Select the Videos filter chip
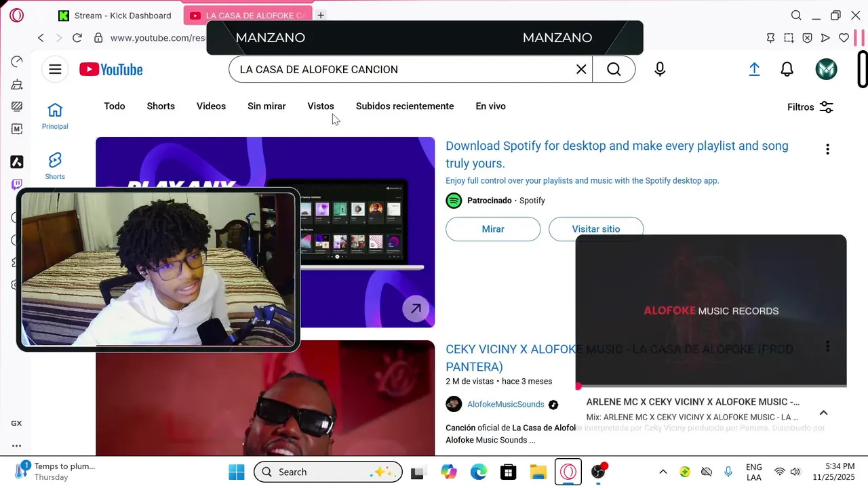 211,106
